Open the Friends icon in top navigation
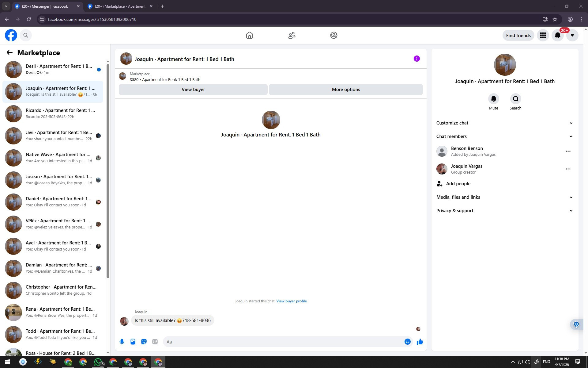 (x=292, y=35)
